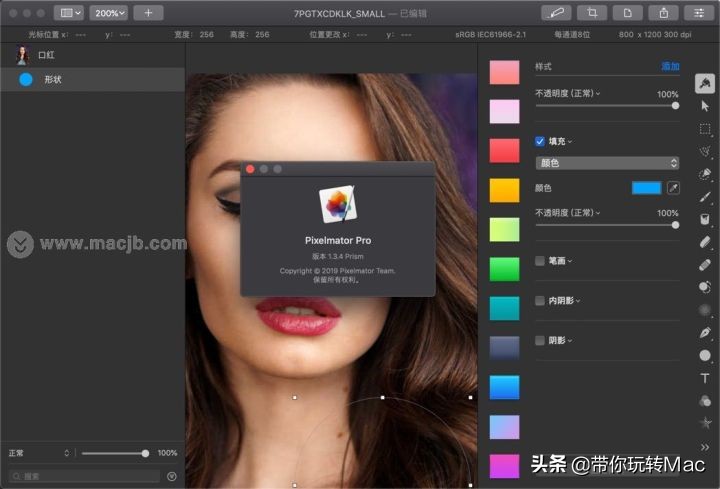Expand the 填充 options chevron
The width and height of the screenshot is (720, 489).
click(x=570, y=142)
